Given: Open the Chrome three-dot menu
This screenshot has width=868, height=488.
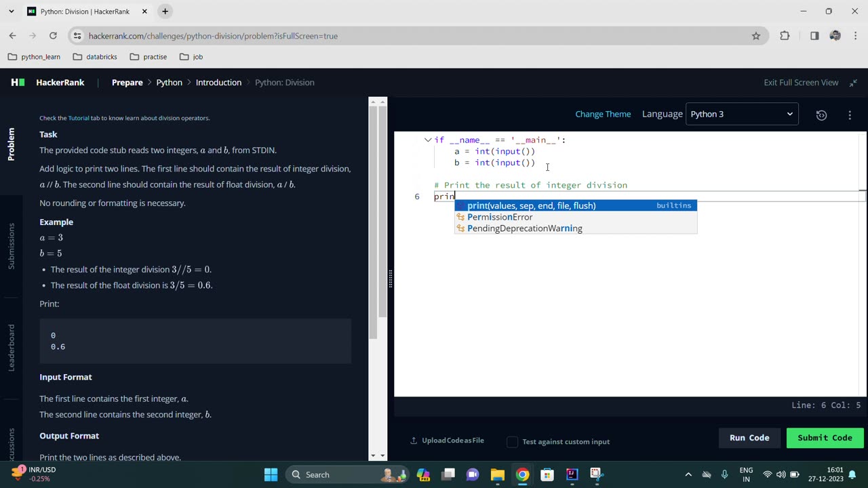Looking at the screenshot, I should tap(854, 36).
